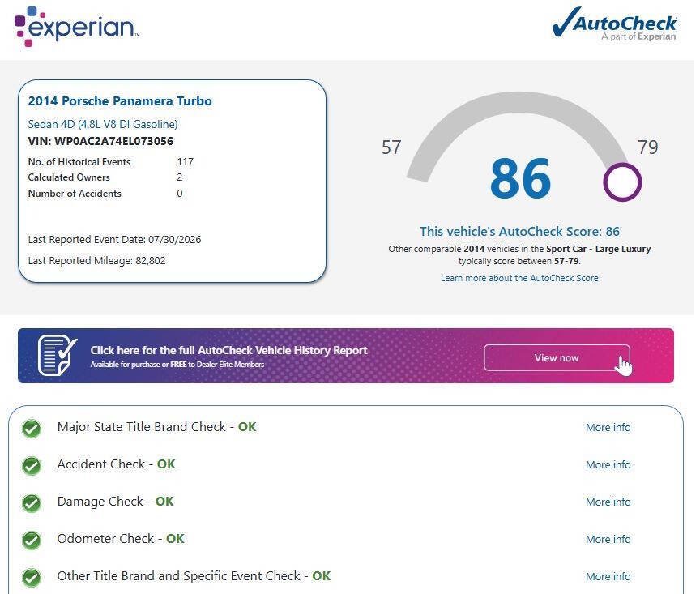Click Other Title Brand and Specific Event Check text
Image resolution: width=700 pixels, height=594 pixels.
[178, 576]
